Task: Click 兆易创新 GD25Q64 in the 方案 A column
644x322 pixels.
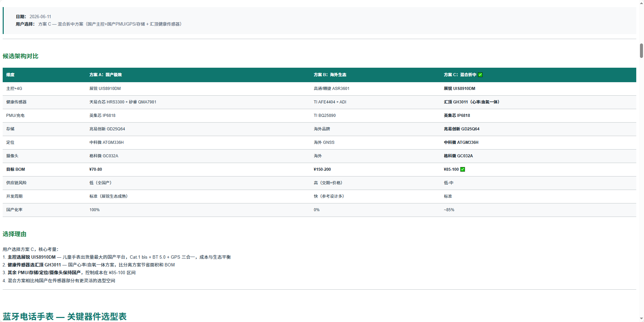Action: click(x=107, y=129)
